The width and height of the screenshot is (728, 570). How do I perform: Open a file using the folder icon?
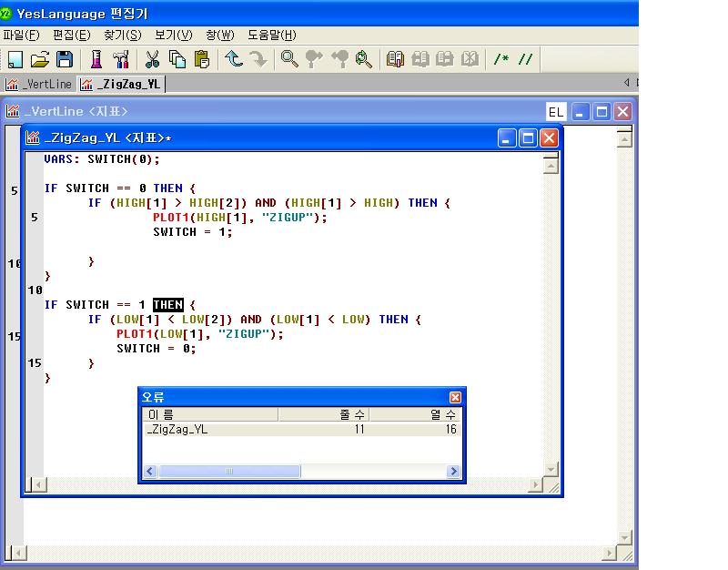40,59
